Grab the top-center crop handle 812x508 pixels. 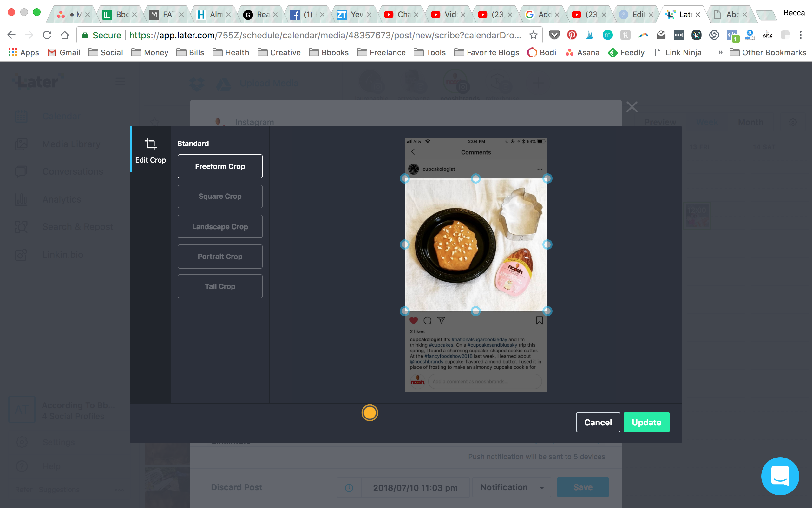[476, 178]
